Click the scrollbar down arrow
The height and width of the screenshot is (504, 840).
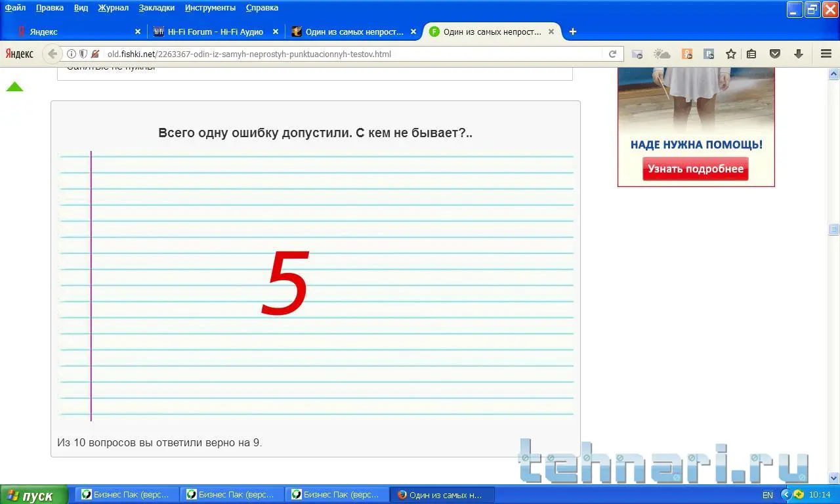pyautogui.click(x=834, y=478)
